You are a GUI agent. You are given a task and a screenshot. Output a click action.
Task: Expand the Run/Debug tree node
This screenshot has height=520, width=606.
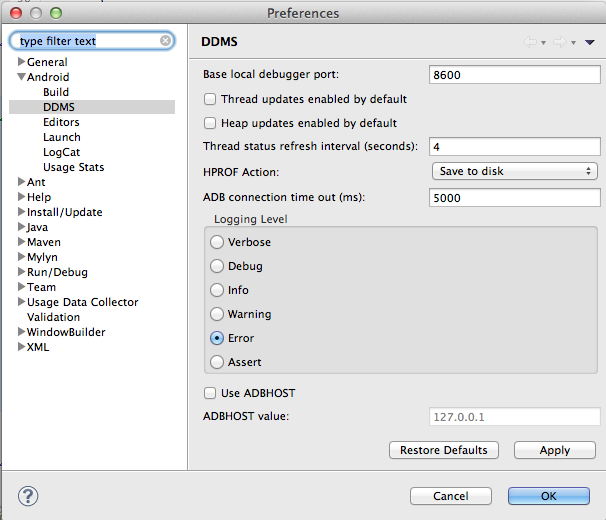coord(22,272)
